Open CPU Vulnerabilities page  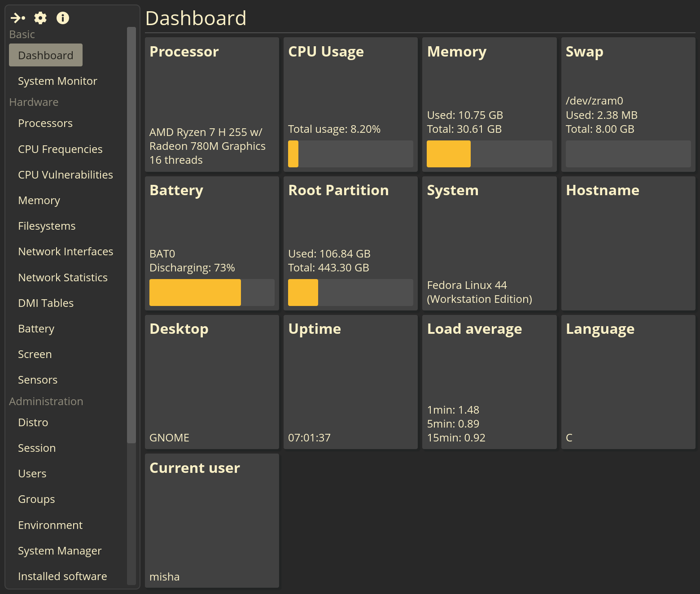66,175
